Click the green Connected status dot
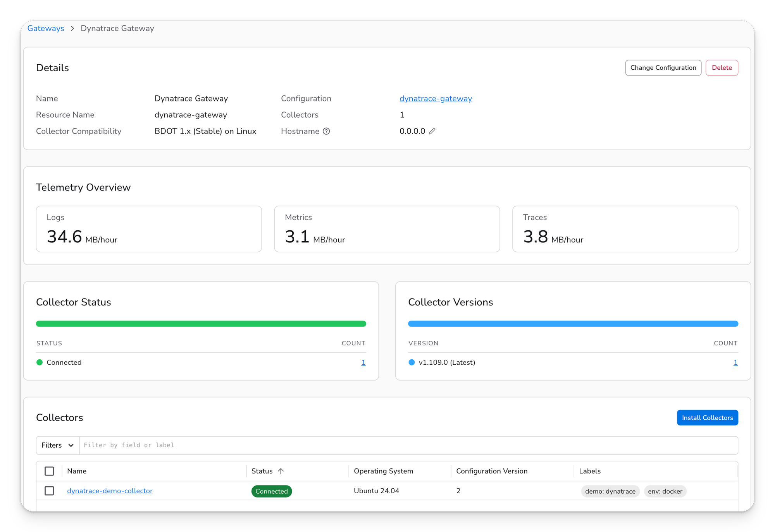Viewport: 775px width, 532px height. [40, 362]
